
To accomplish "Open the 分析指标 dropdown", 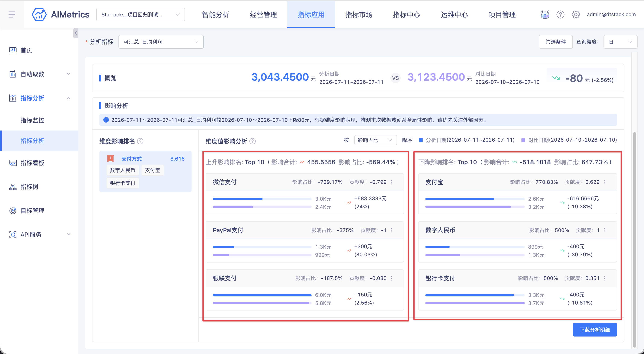I will pos(161,42).
